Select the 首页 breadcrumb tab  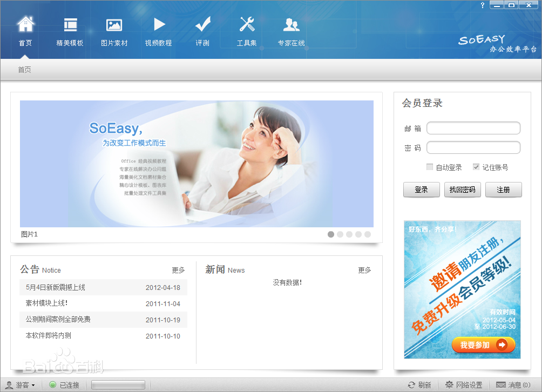24,70
